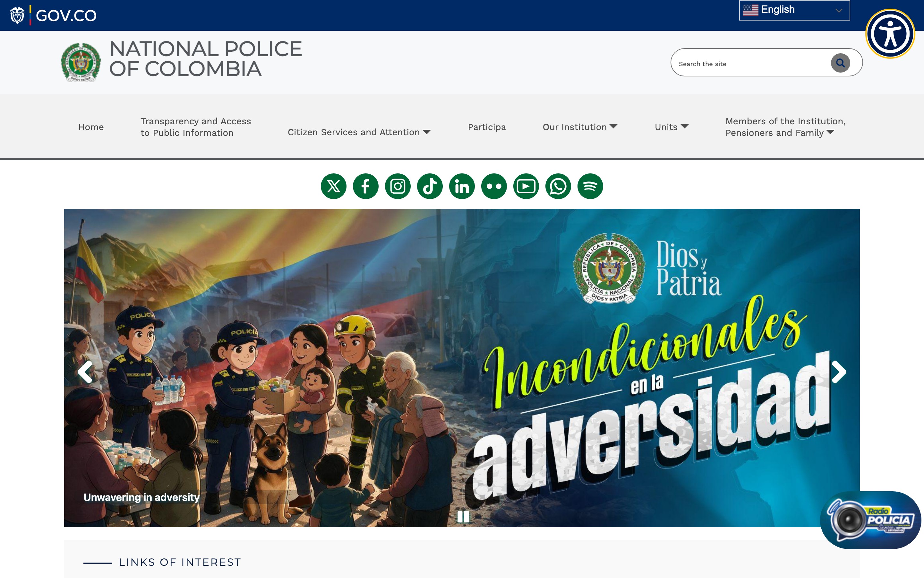924x578 pixels.
Task: Expand the Our Institution menu
Action: 580,127
